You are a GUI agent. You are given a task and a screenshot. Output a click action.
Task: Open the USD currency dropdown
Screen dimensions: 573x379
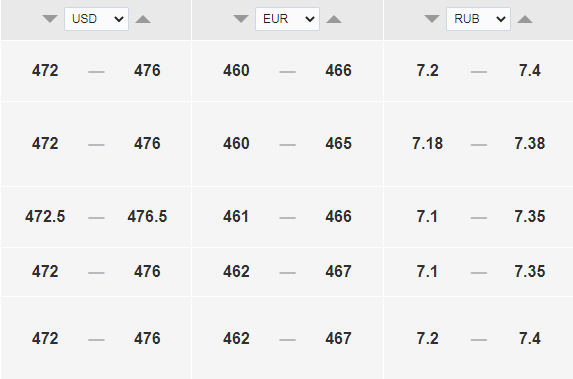(96, 19)
